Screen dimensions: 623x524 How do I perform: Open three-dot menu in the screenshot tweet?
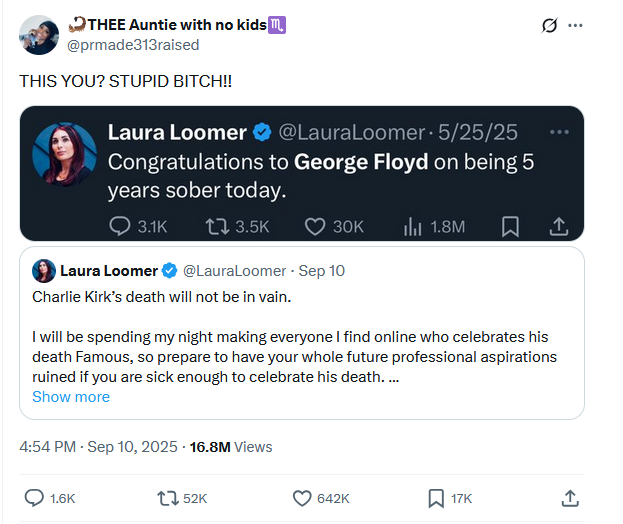point(559,133)
